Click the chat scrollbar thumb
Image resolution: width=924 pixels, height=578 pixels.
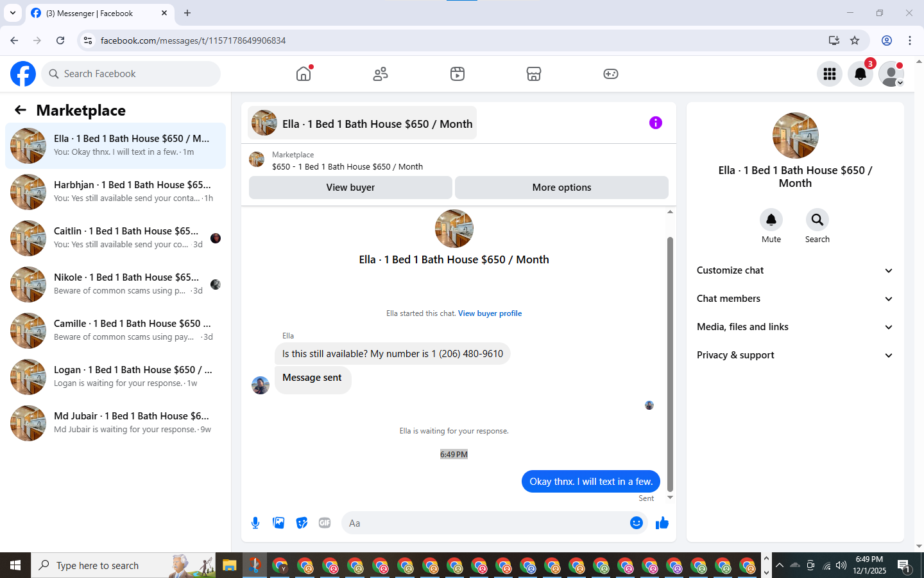tap(670, 364)
